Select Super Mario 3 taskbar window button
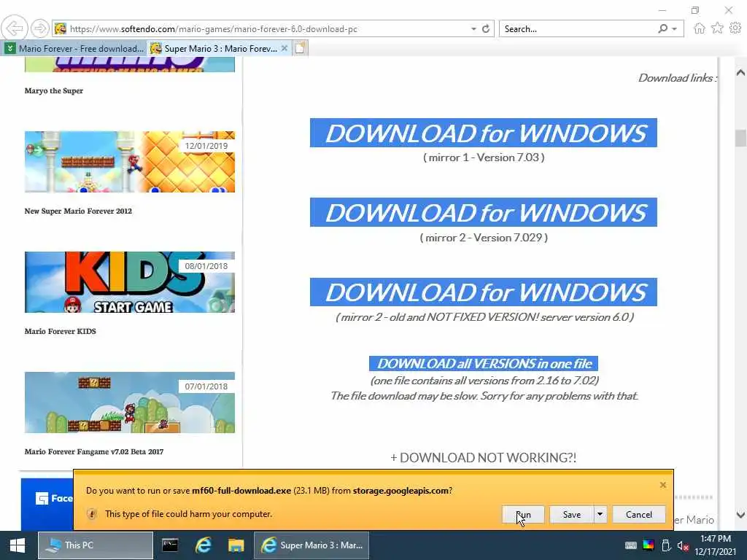Screen dimensions: 747x560 coord(311,545)
